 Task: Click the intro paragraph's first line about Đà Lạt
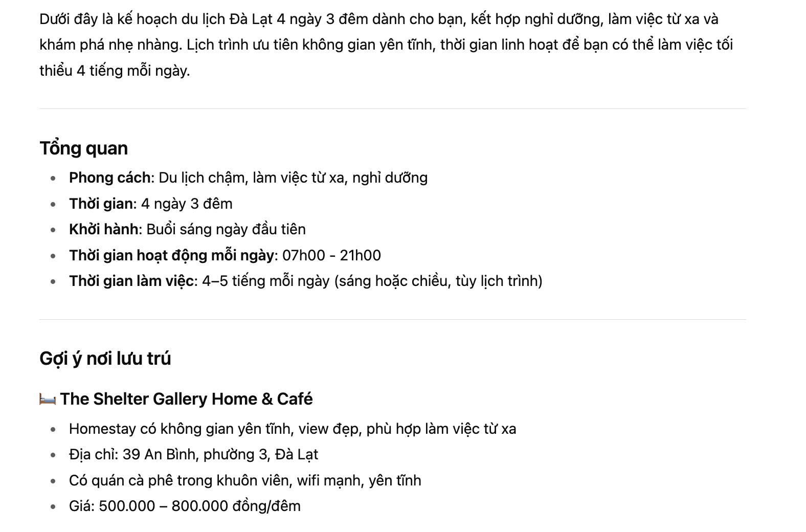(x=379, y=19)
